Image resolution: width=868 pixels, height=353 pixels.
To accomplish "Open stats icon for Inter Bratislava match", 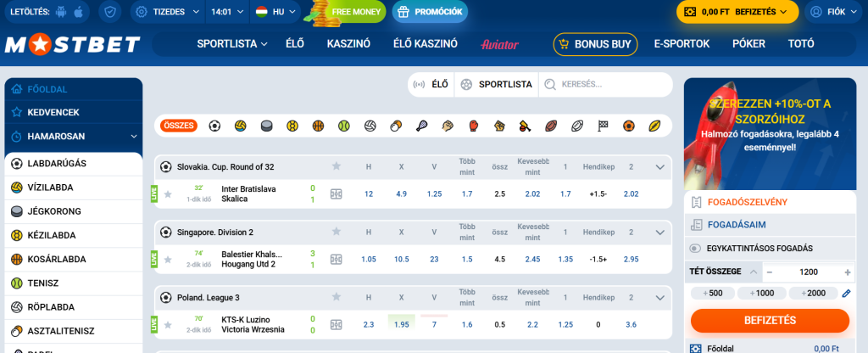I will coord(337,193).
